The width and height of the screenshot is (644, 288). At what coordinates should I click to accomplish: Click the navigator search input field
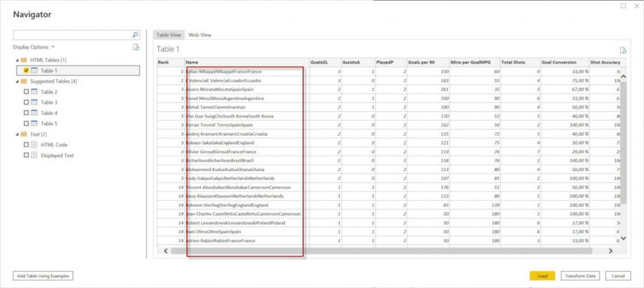pos(73,35)
